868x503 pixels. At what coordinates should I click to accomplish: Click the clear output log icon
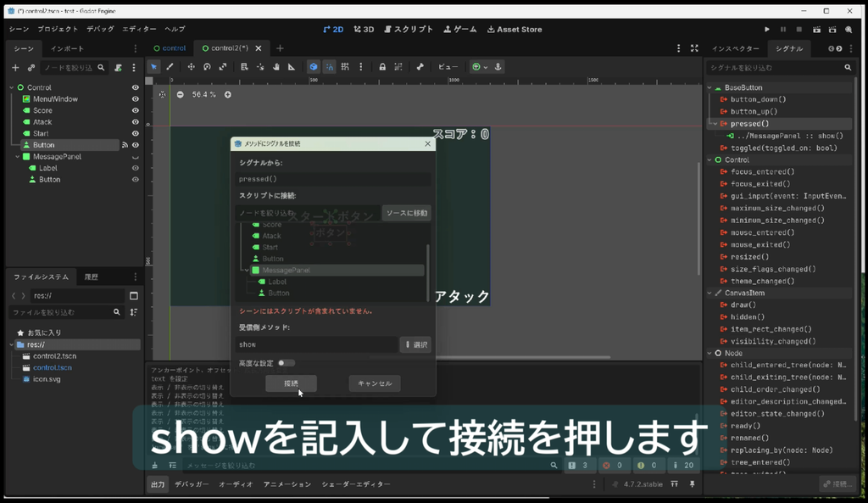click(x=155, y=466)
